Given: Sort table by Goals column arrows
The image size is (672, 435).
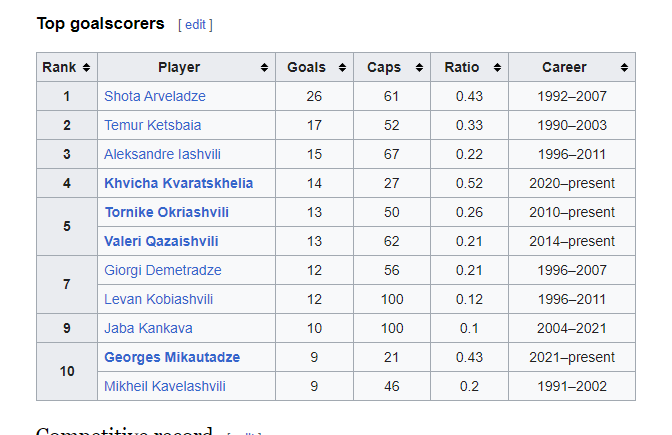Looking at the screenshot, I should (343, 68).
